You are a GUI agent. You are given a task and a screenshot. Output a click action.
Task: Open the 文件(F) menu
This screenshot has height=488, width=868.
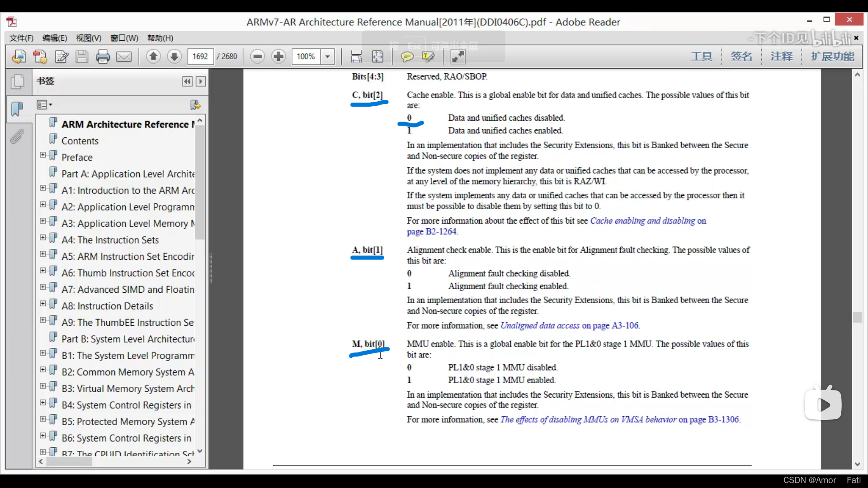point(21,38)
